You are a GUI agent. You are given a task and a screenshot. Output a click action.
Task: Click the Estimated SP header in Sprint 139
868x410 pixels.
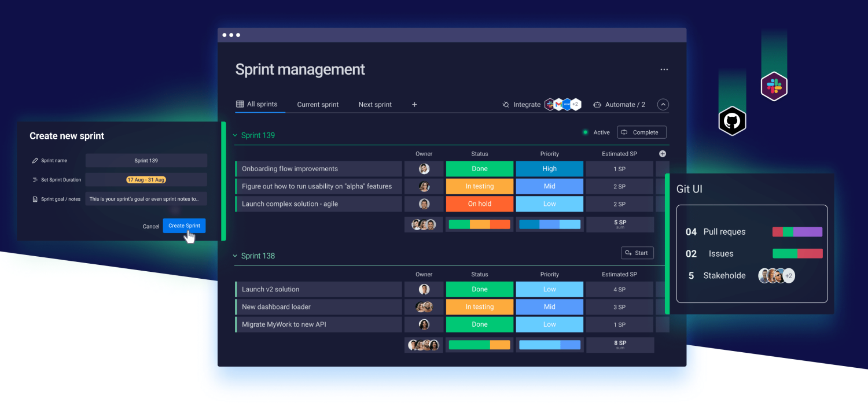click(619, 154)
